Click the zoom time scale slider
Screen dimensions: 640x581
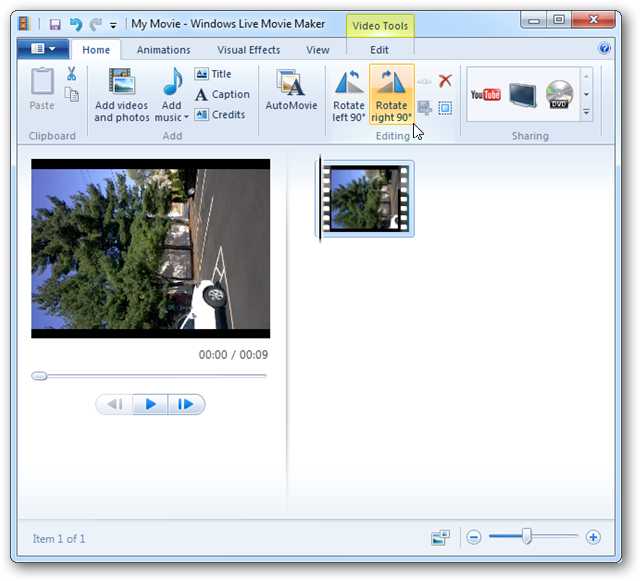coord(526,538)
